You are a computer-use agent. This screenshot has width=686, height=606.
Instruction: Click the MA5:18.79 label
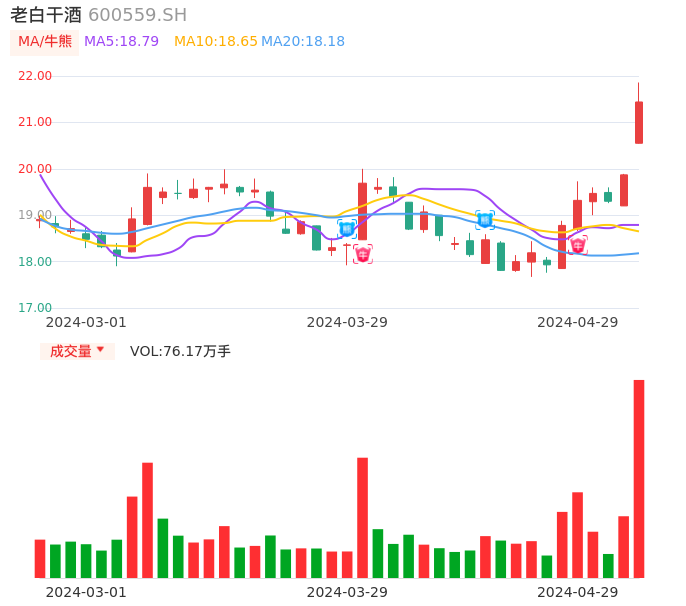click(121, 42)
